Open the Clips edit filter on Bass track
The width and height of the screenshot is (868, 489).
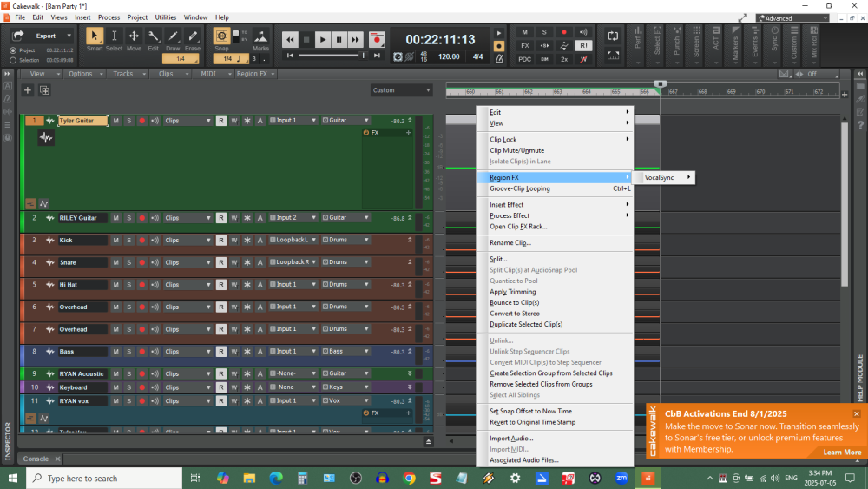[187, 352]
